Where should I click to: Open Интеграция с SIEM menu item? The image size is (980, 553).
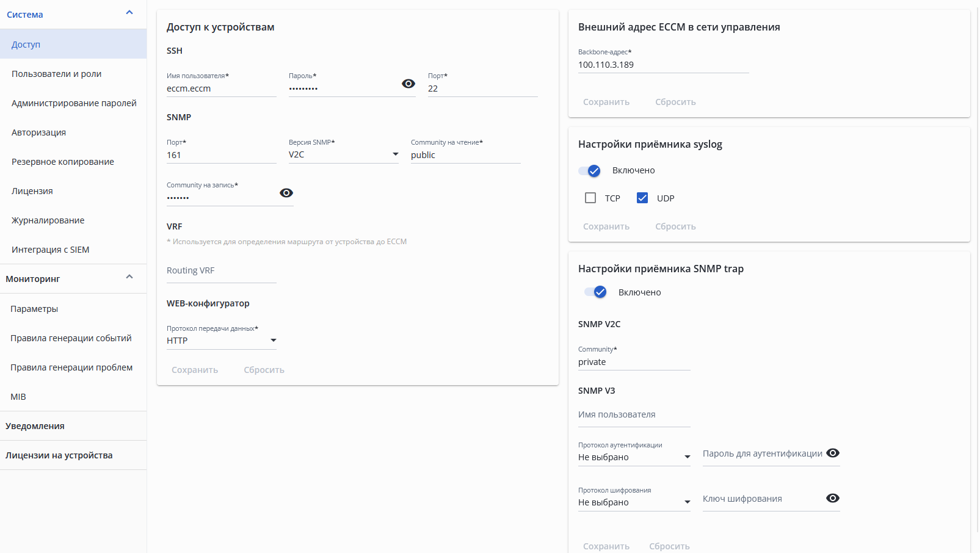point(51,250)
